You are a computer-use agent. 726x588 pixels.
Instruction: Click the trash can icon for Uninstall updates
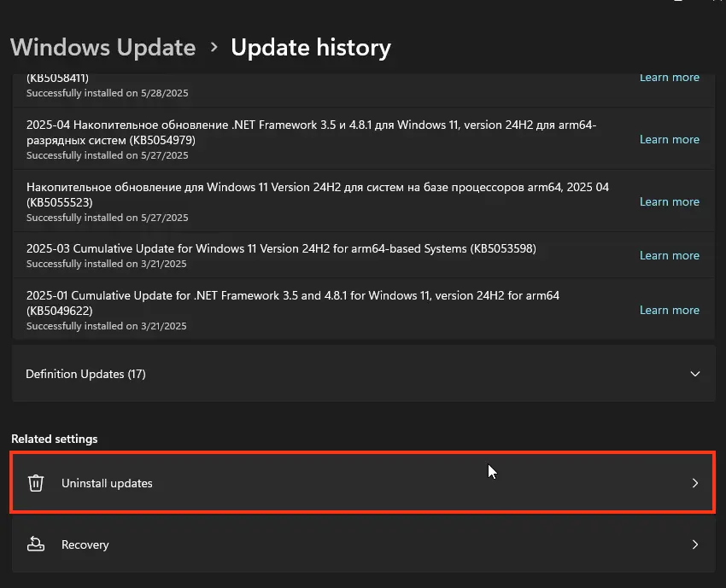click(x=36, y=483)
